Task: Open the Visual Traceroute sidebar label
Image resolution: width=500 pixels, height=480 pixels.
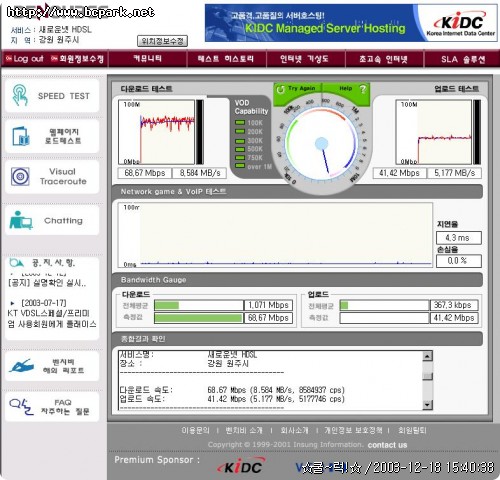Action: [63, 176]
